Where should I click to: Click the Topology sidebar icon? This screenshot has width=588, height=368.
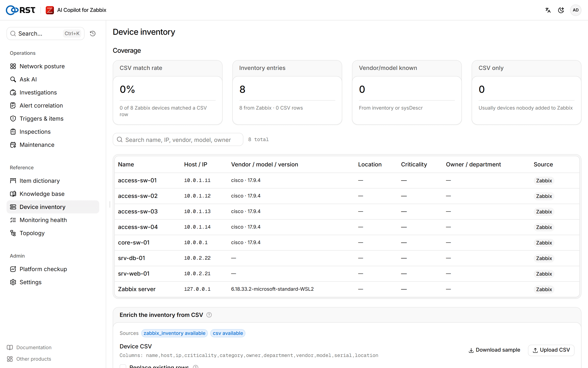13,233
